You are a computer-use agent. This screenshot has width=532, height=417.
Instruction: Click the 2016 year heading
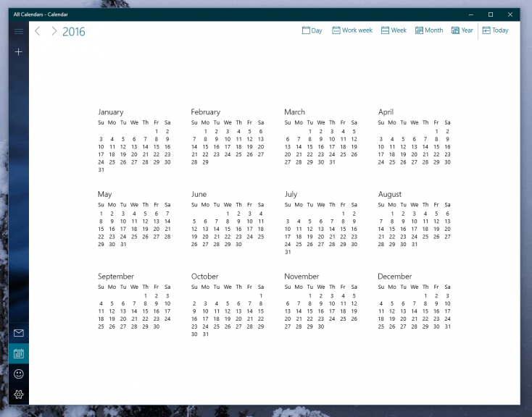(74, 32)
